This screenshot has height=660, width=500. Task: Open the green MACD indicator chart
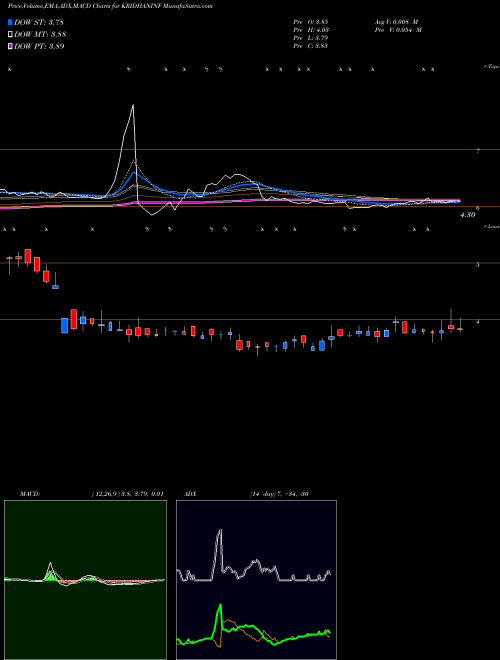tap(85, 580)
